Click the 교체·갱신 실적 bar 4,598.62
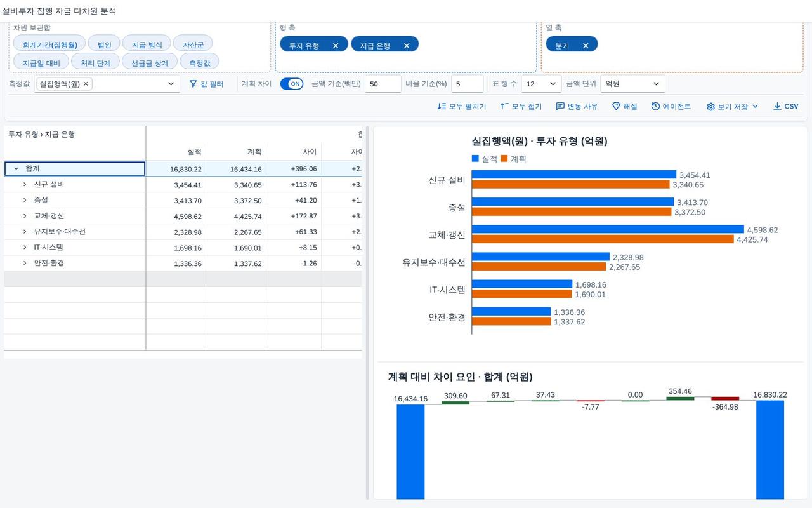 coord(608,229)
